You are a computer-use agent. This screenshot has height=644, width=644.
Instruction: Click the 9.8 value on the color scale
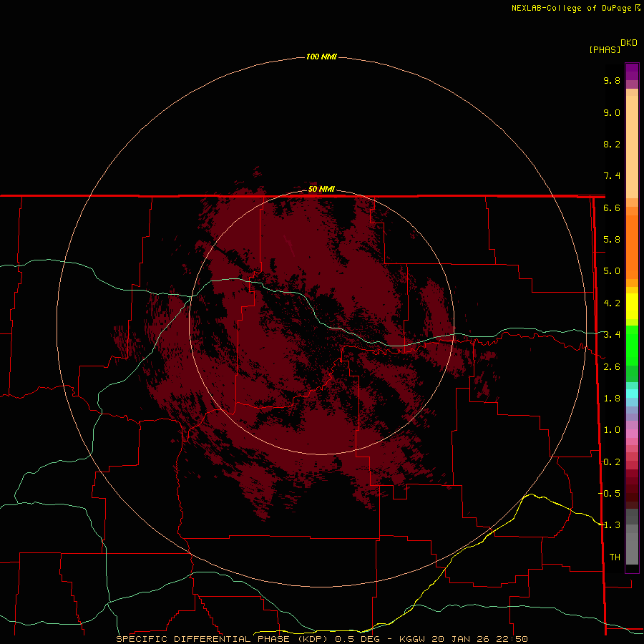tap(612, 80)
